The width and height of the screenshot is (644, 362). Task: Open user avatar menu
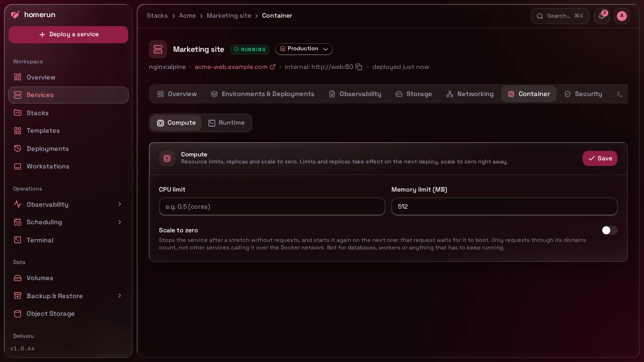click(x=622, y=16)
